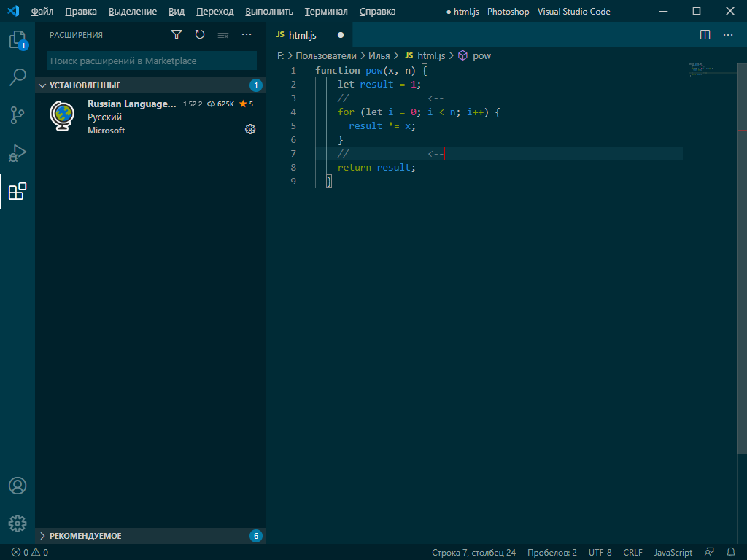This screenshot has height=560, width=747.
Task: Open Manage via the settings gear
Action: [18, 523]
